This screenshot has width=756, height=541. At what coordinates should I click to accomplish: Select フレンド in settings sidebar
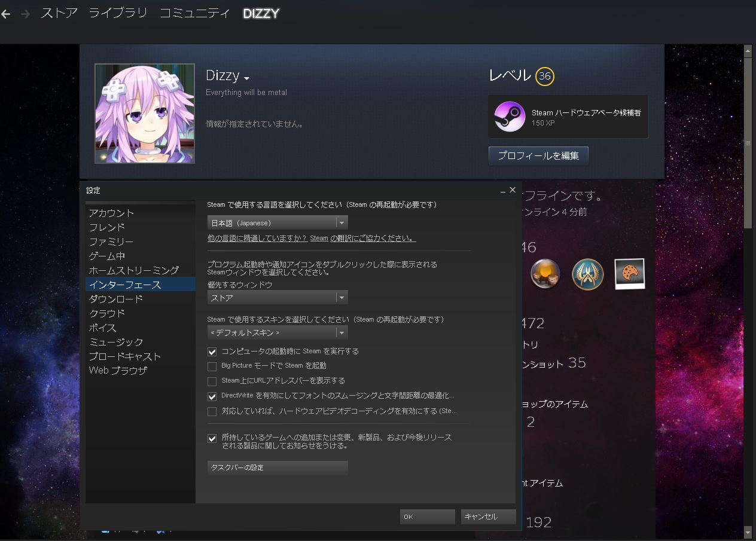pyautogui.click(x=141, y=227)
